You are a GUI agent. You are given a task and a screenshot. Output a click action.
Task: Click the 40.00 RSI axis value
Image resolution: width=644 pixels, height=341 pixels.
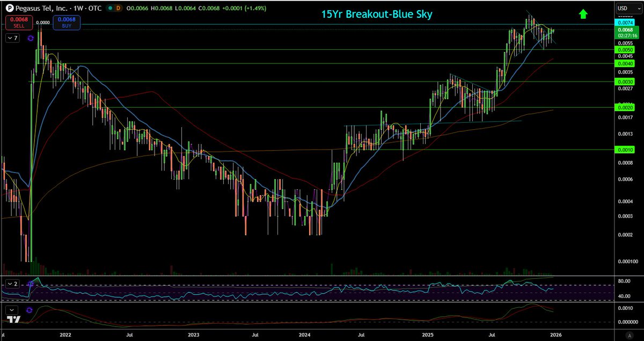pyautogui.click(x=624, y=296)
